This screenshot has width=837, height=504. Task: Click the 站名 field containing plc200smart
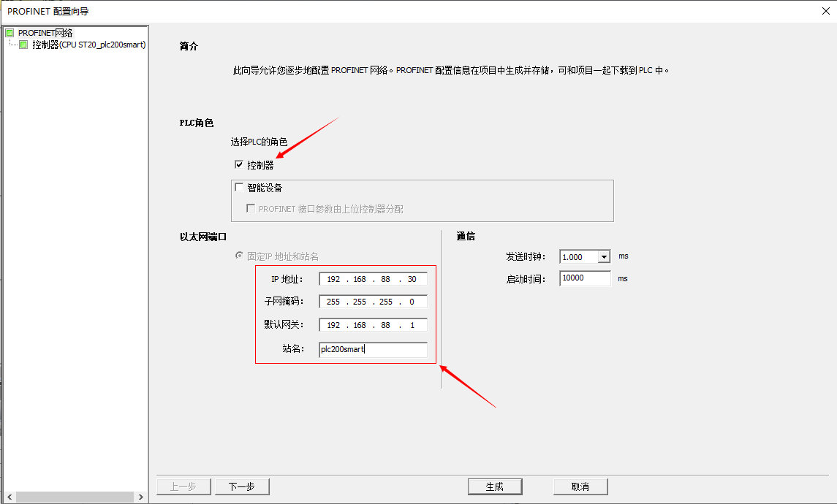373,350
